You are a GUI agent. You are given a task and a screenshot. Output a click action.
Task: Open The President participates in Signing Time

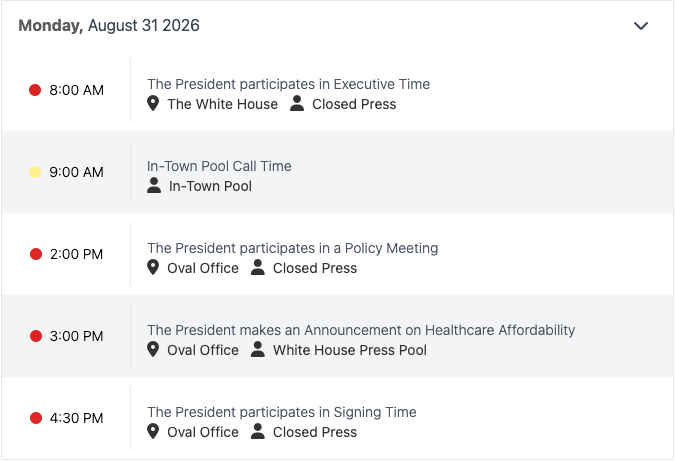pyautogui.click(x=282, y=412)
